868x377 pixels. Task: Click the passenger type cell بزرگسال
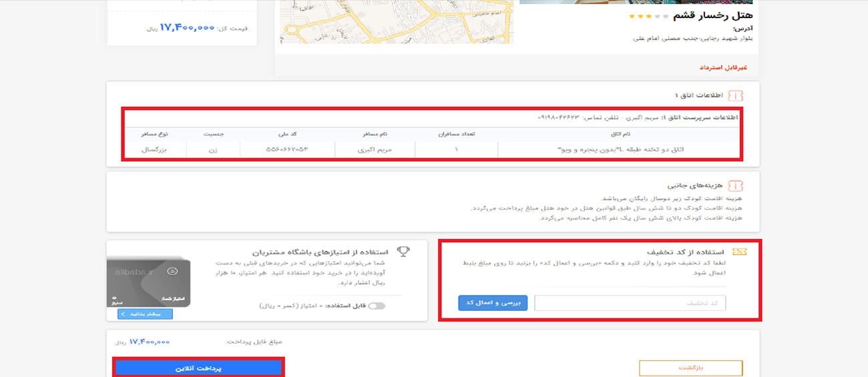[x=154, y=150]
